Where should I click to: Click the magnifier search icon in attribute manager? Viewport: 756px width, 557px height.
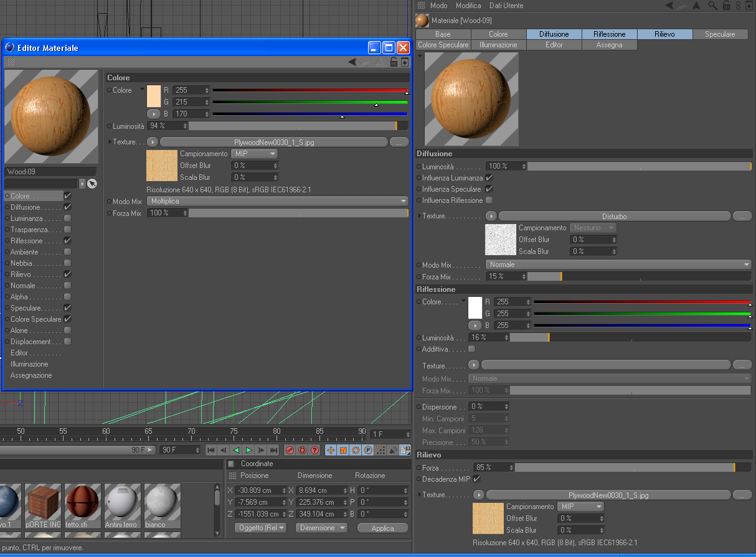(712, 5)
